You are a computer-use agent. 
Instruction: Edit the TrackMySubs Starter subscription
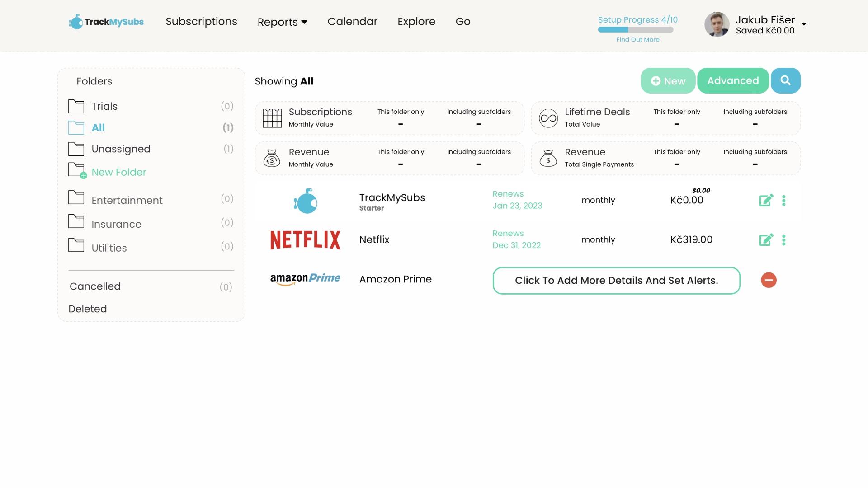766,200
